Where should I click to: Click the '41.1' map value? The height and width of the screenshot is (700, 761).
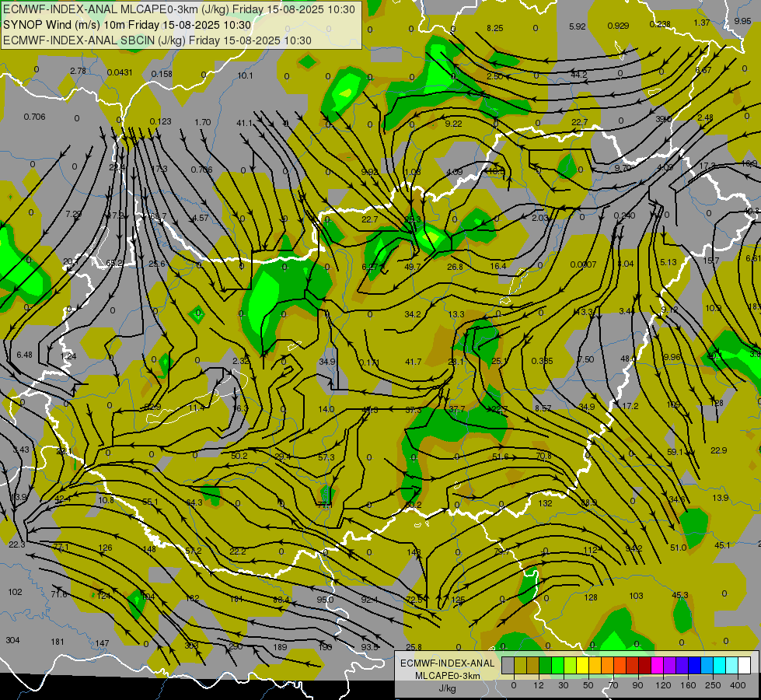click(x=245, y=123)
